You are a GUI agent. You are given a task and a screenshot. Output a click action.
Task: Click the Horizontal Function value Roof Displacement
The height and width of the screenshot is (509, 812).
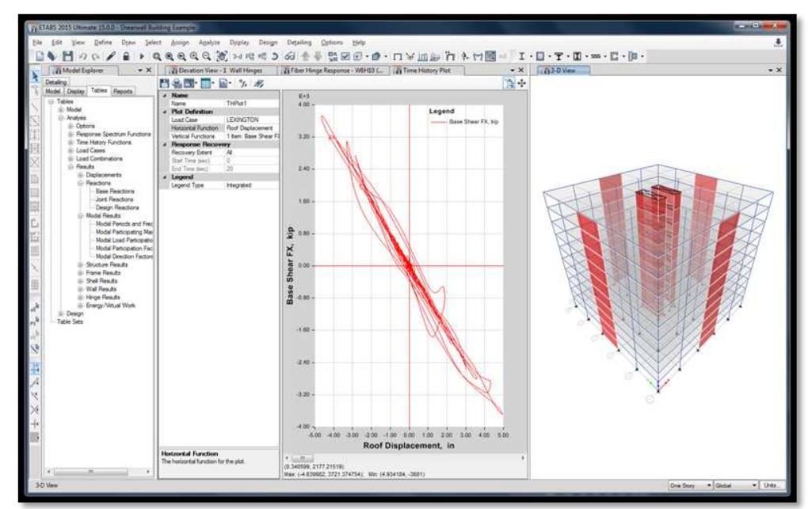tap(252, 128)
